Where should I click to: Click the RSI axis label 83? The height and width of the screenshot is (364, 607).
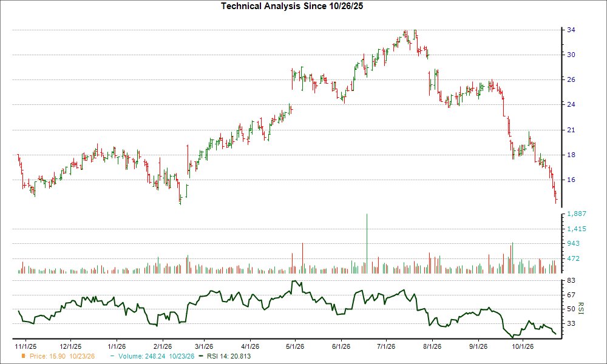[x=571, y=280]
